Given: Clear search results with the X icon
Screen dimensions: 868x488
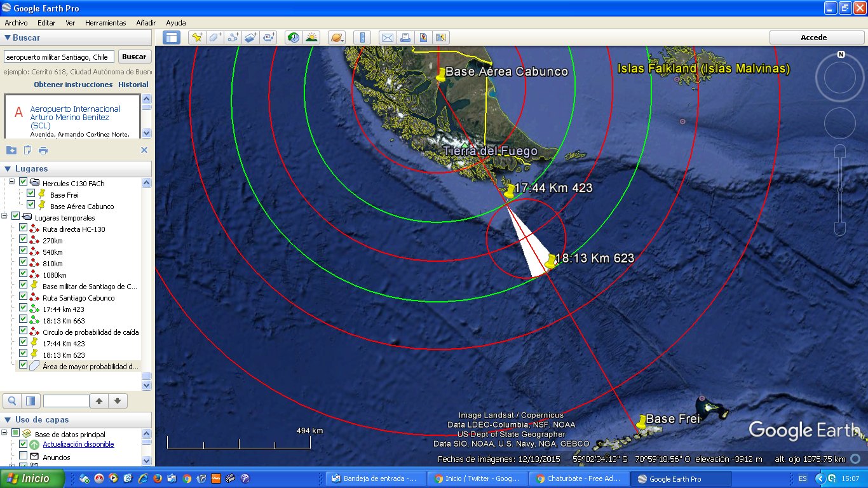Looking at the screenshot, I should pos(144,150).
